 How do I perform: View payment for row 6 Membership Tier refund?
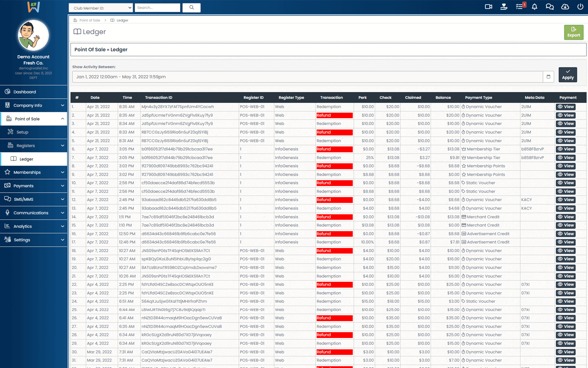(x=566, y=149)
